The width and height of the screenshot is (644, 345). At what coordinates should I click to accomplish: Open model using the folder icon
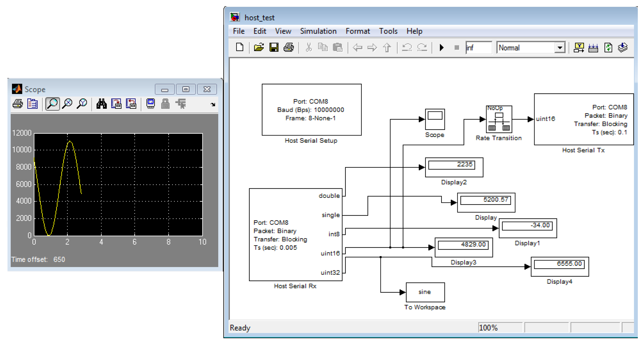click(x=259, y=47)
